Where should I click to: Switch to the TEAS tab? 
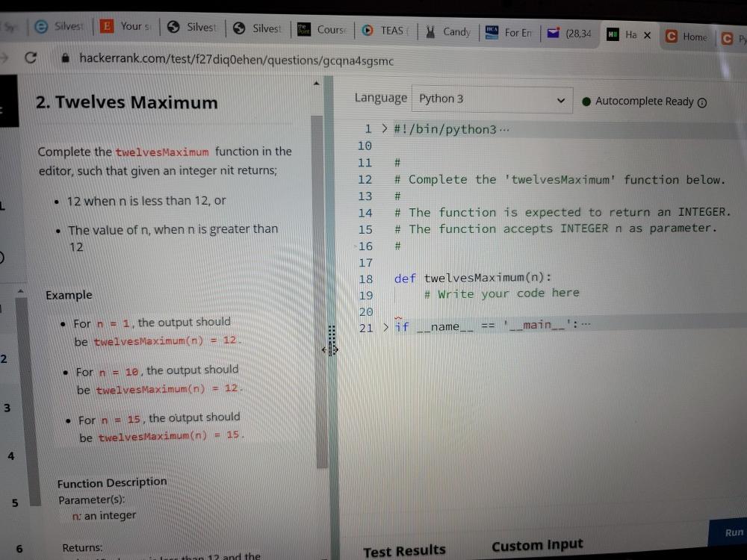[x=386, y=31]
